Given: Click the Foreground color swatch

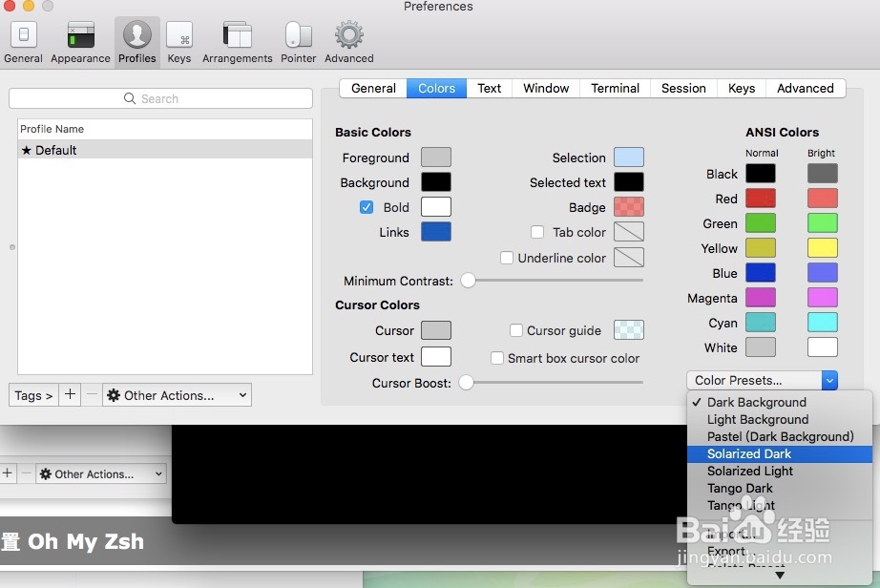Looking at the screenshot, I should point(436,157).
